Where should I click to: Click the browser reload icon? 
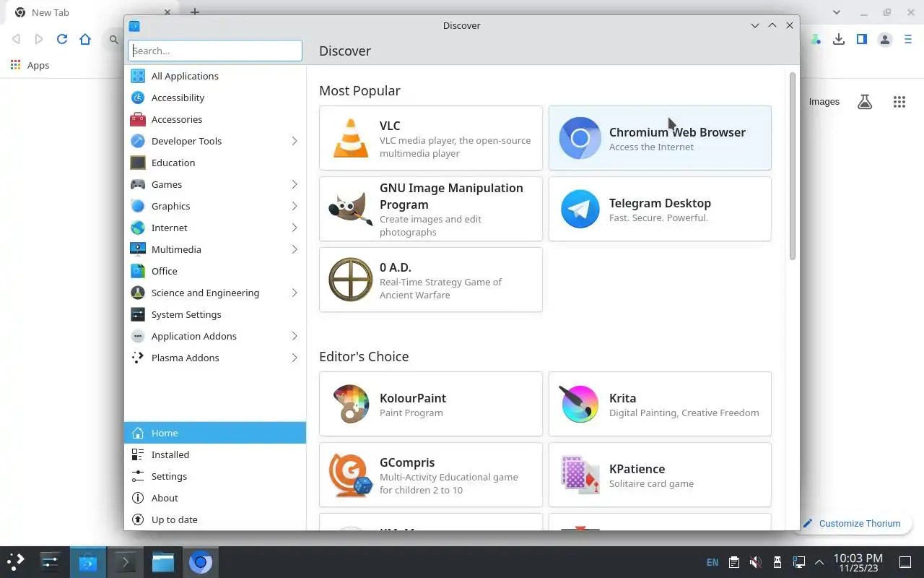click(62, 39)
